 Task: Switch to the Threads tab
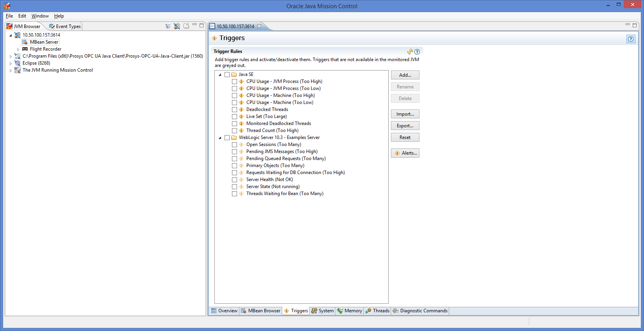tap(377, 311)
